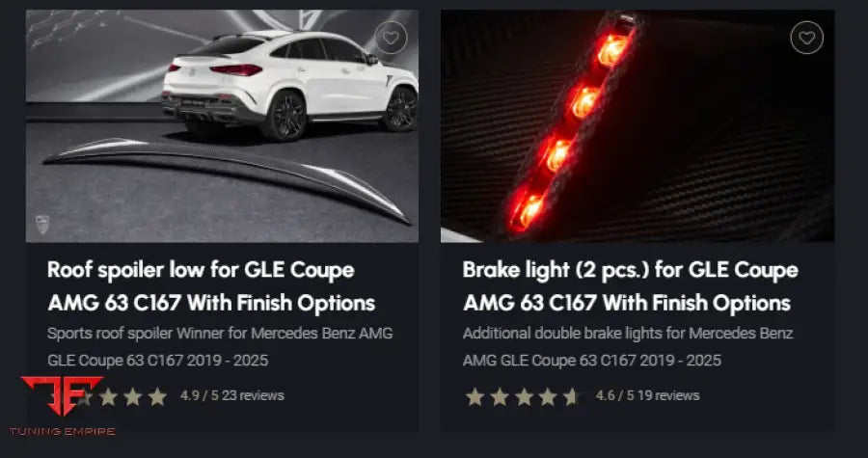Open the brake light product image
This screenshot has width=868, height=458.
pyautogui.click(x=637, y=125)
